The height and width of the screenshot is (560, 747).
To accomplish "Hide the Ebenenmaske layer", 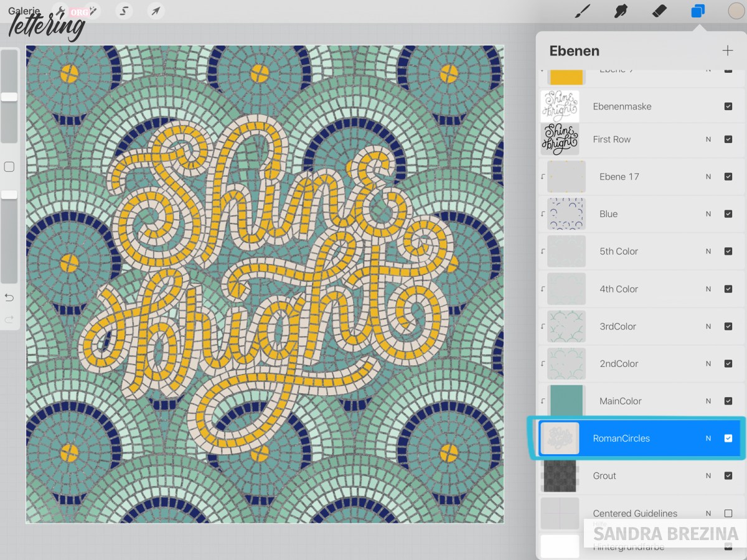I will (728, 106).
